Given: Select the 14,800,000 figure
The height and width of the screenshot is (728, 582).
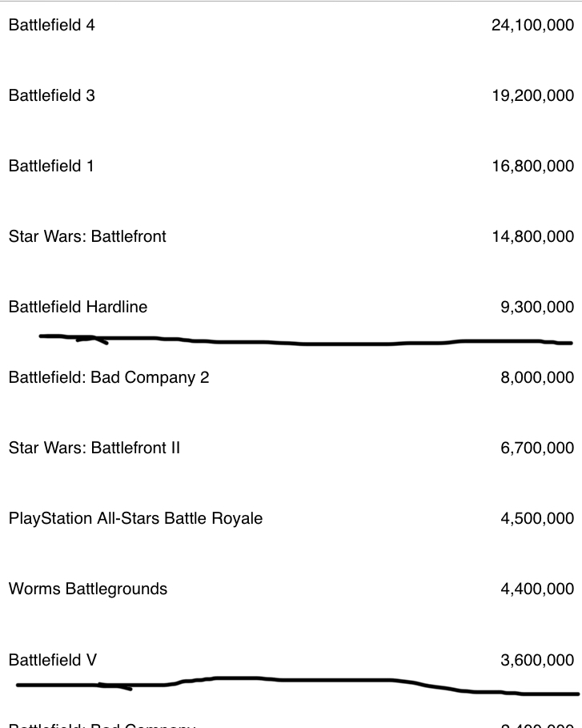Looking at the screenshot, I should [532, 236].
